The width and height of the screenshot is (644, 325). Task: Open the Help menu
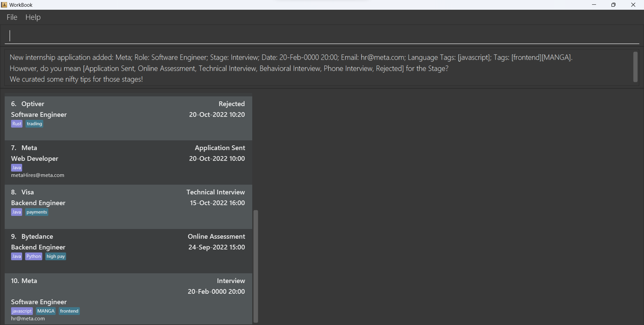pos(33,17)
